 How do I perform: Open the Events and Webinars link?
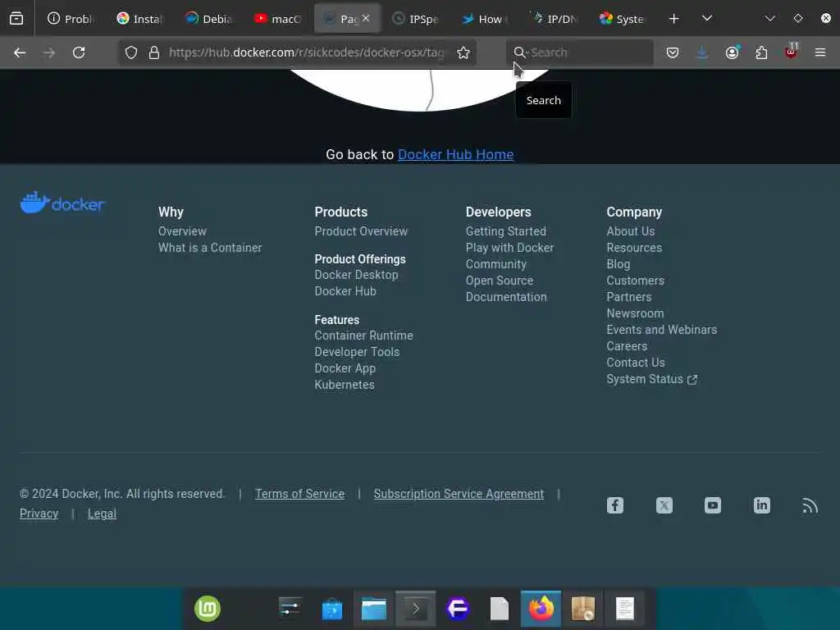(x=662, y=330)
